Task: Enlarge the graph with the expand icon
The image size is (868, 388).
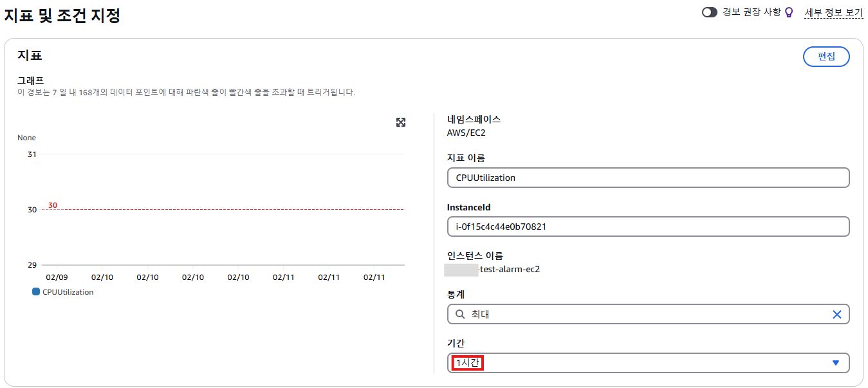Action: 401,122
